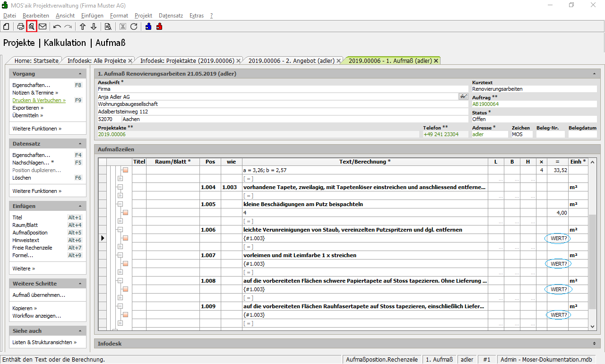
Task: Click Aufmaß übernehmen in Weitere Schritte
Action: 39,295
